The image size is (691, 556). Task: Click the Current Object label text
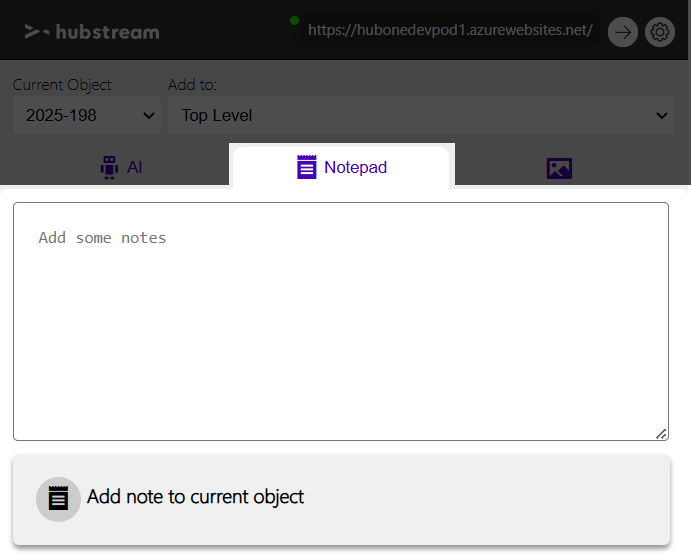pyautogui.click(x=62, y=85)
